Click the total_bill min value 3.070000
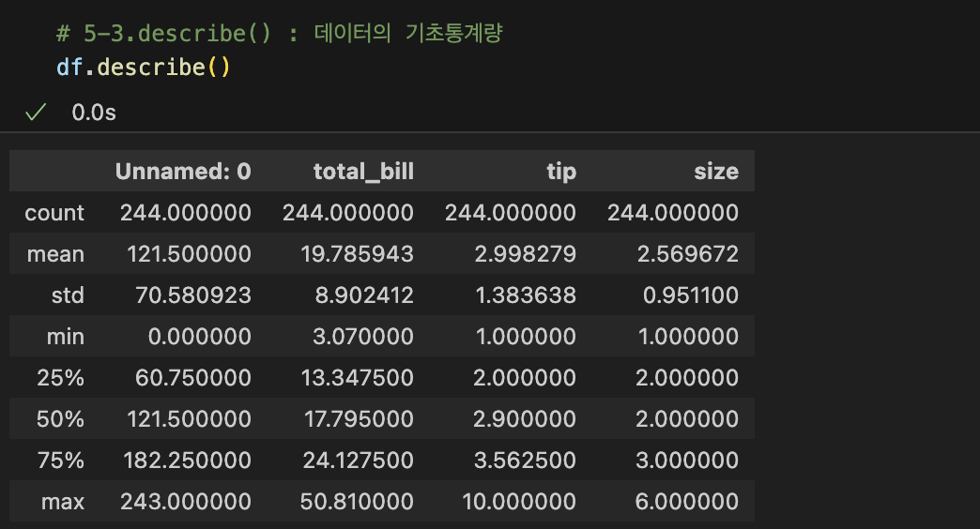 click(x=363, y=337)
